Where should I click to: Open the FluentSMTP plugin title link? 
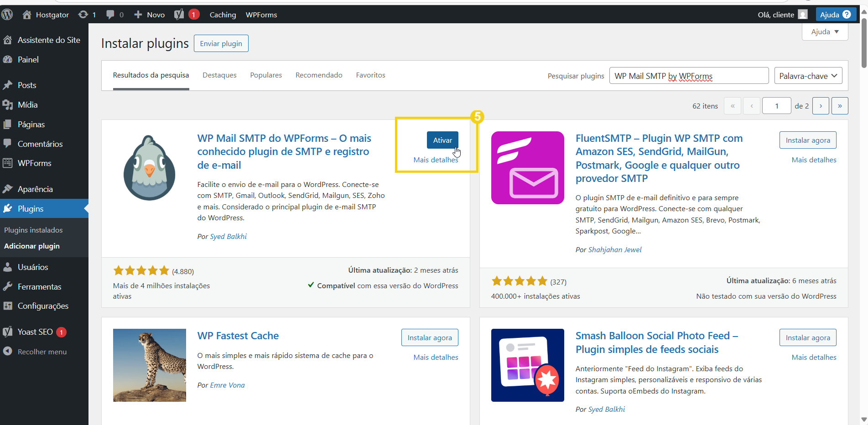click(x=659, y=158)
